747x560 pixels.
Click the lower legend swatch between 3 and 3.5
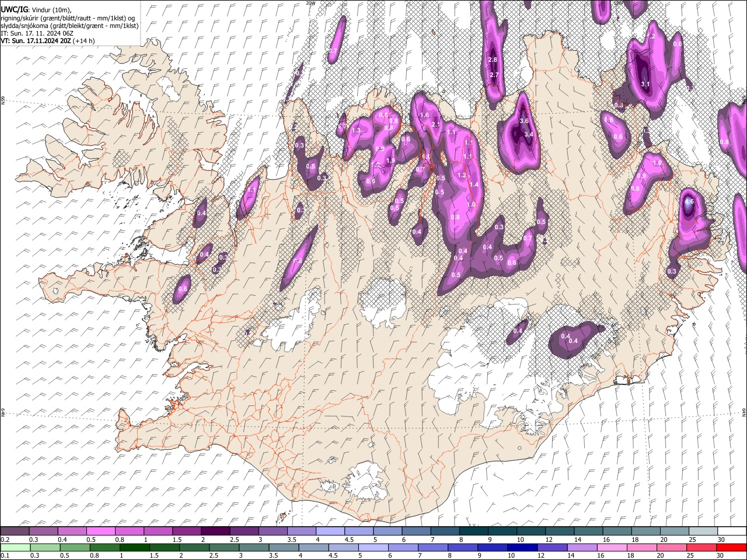point(254,547)
